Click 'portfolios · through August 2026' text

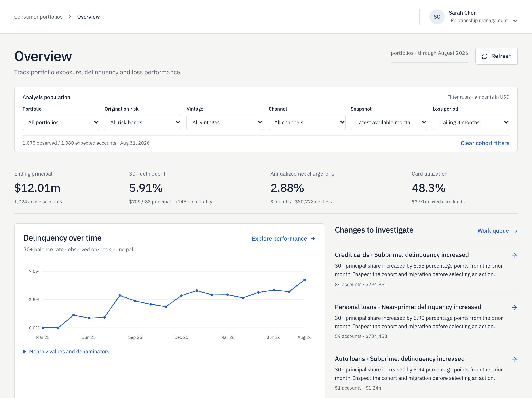(429, 53)
